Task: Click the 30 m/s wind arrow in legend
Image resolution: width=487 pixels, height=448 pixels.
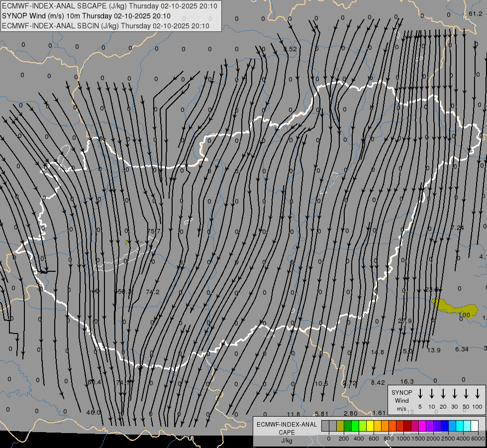Action: 454,394
